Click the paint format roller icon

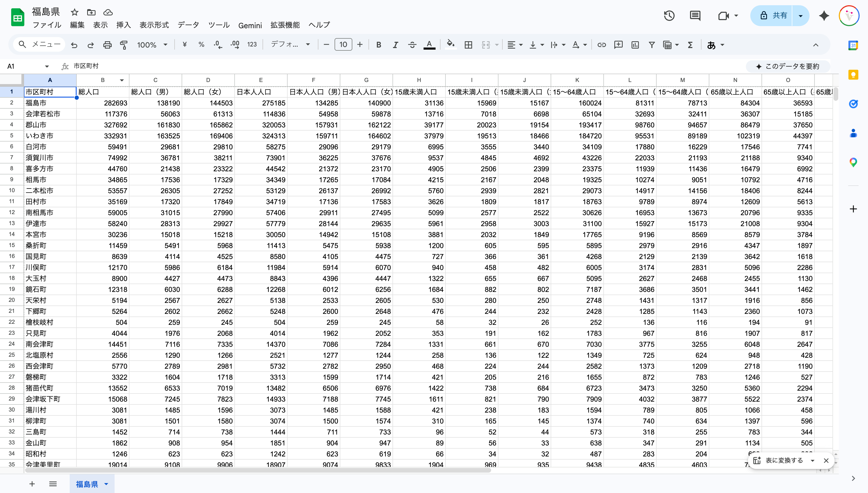[124, 45]
